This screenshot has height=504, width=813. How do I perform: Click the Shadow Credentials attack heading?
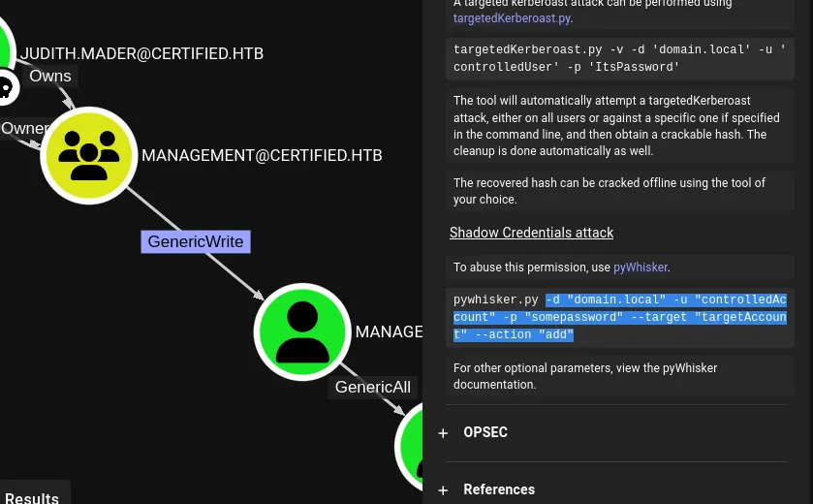(x=531, y=233)
